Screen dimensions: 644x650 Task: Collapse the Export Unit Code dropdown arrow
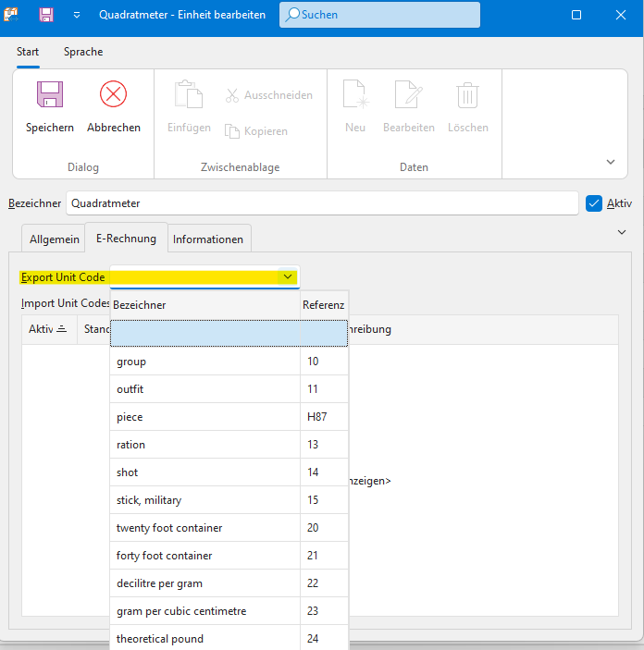pyautogui.click(x=288, y=276)
